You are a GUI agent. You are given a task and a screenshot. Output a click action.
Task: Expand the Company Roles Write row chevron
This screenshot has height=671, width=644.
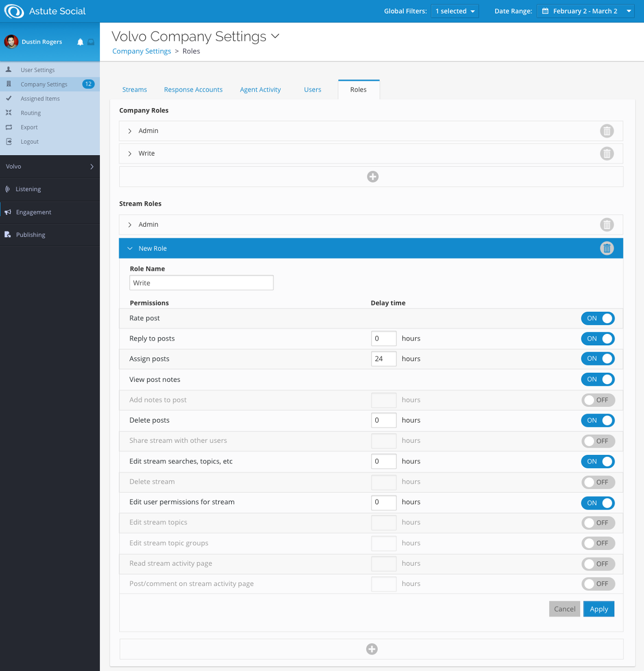[x=130, y=154]
